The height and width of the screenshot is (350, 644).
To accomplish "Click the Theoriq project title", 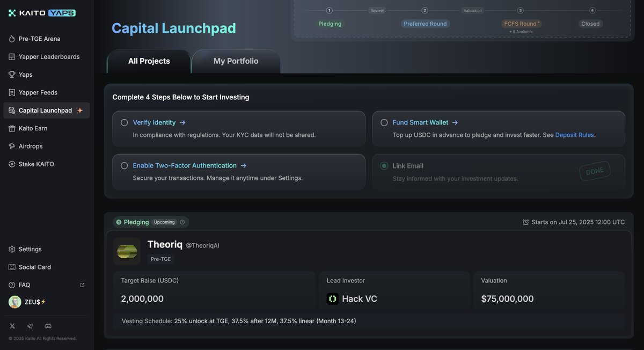I will [x=165, y=244].
